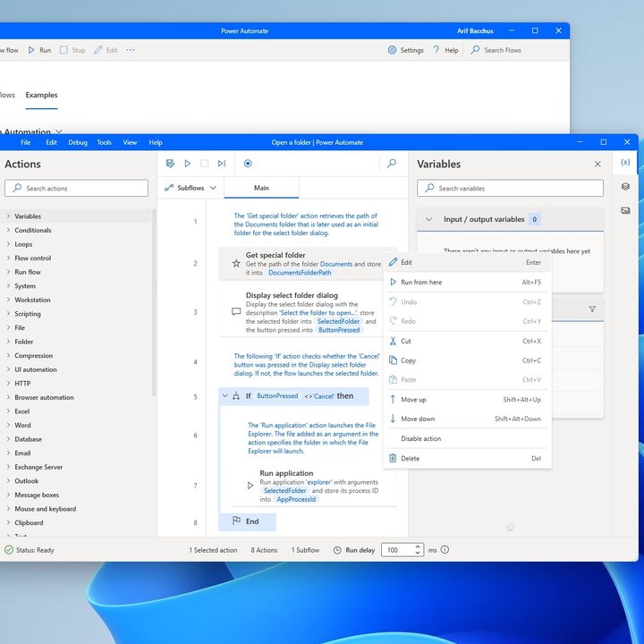
Task: Click the status ready checkmark icon
Action: (x=9, y=549)
